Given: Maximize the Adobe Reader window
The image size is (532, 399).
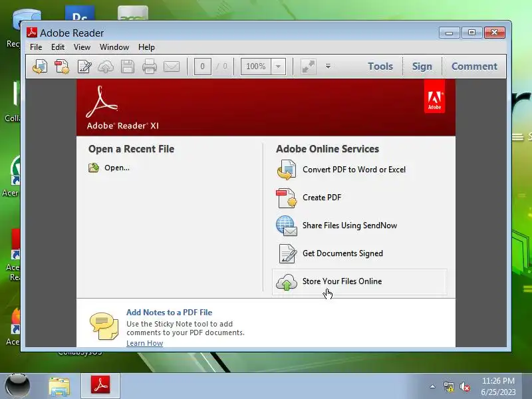Looking at the screenshot, I should coord(471,33).
